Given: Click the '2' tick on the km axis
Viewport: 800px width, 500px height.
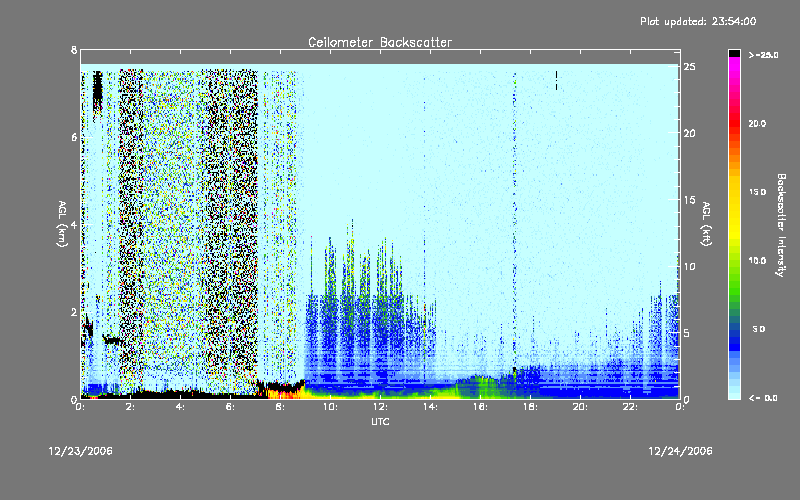Looking at the screenshot, I should pyautogui.click(x=74, y=312).
